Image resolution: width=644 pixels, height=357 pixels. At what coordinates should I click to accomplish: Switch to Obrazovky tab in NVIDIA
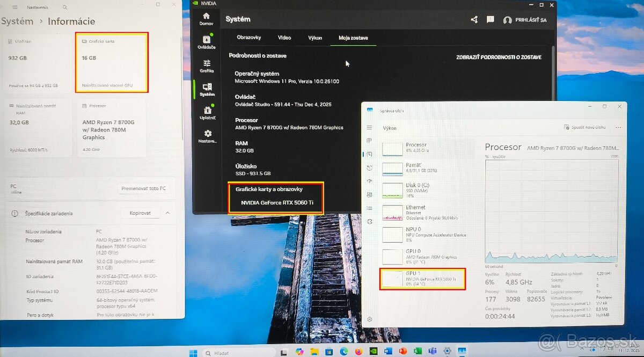coord(249,38)
